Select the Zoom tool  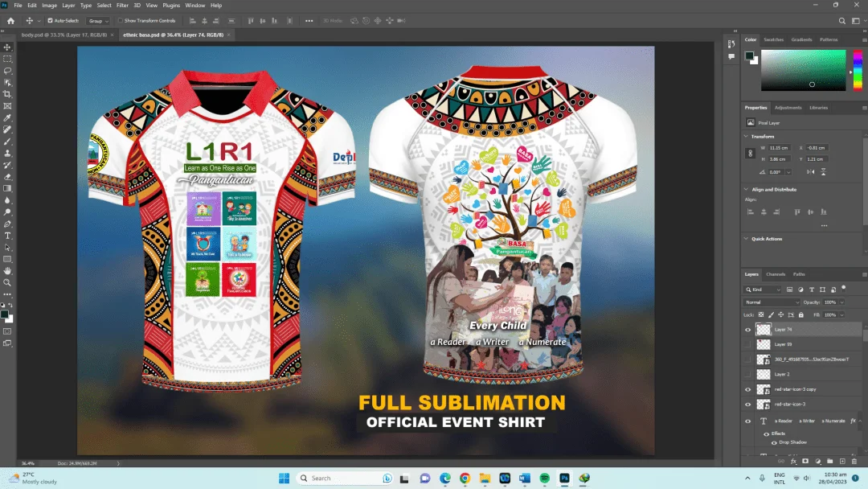(x=7, y=282)
